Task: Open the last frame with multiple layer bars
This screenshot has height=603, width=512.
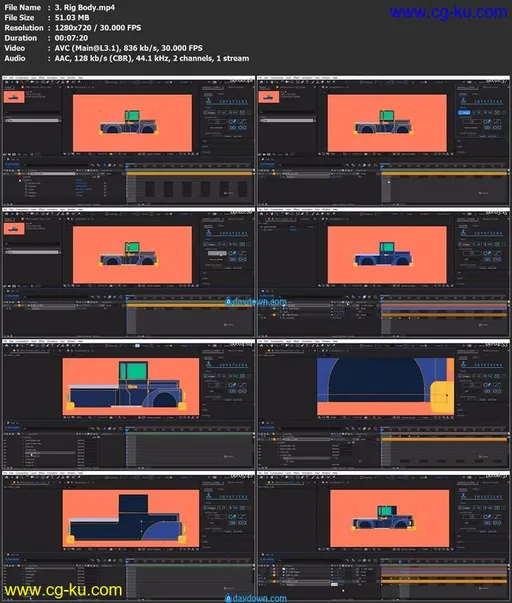Action: [383, 536]
